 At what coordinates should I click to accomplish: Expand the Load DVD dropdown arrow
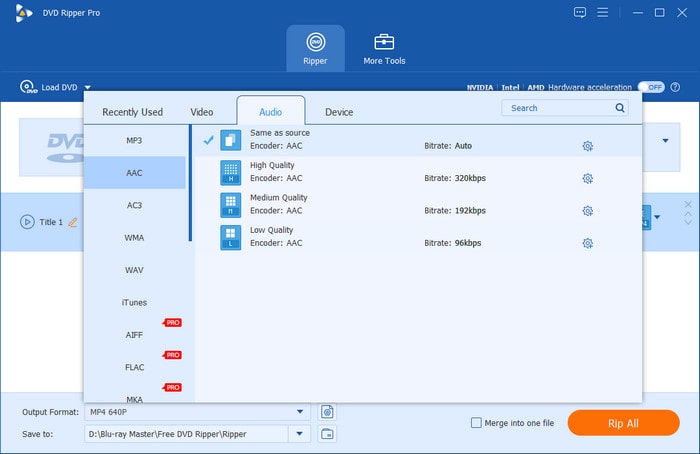click(88, 88)
